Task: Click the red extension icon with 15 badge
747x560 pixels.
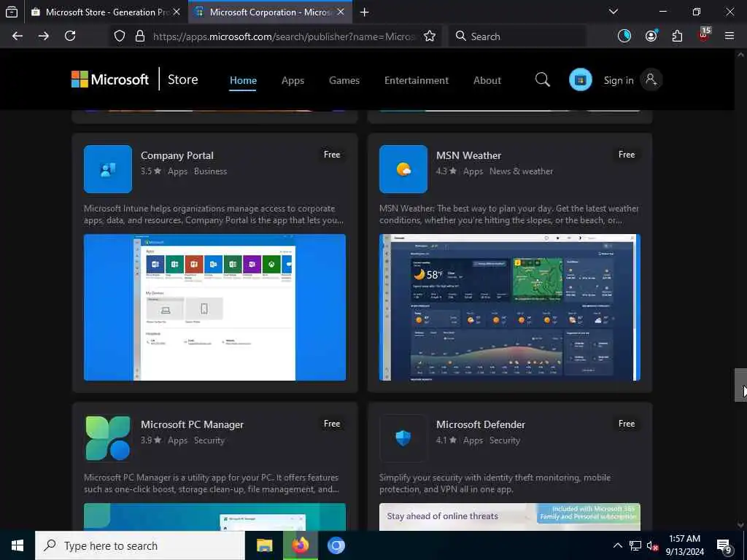Action: pos(704,35)
